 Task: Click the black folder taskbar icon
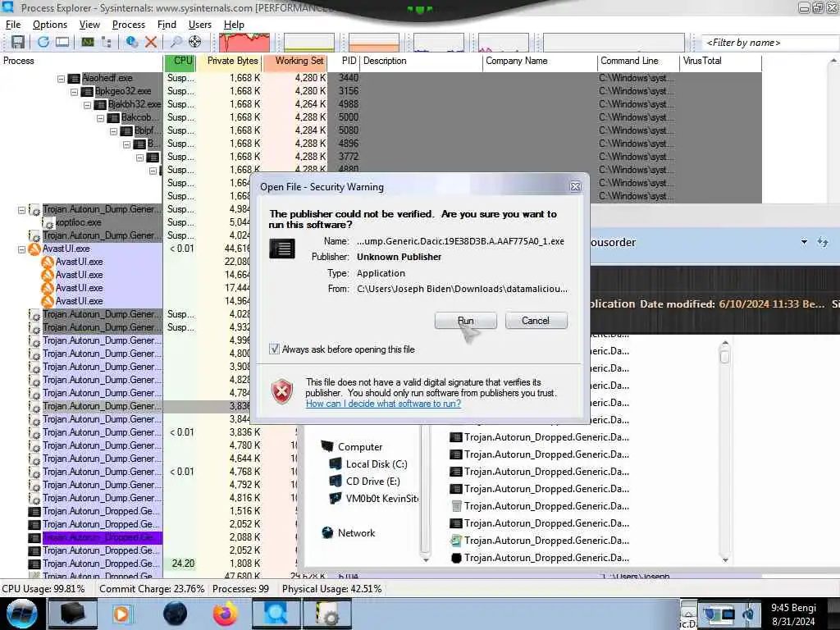click(x=73, y=614)
